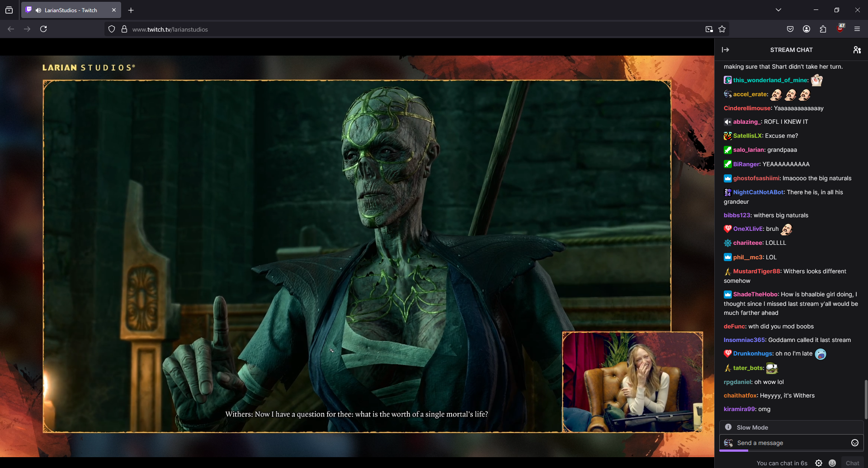Click username rpgdaniel in chat

pos(737,382)
